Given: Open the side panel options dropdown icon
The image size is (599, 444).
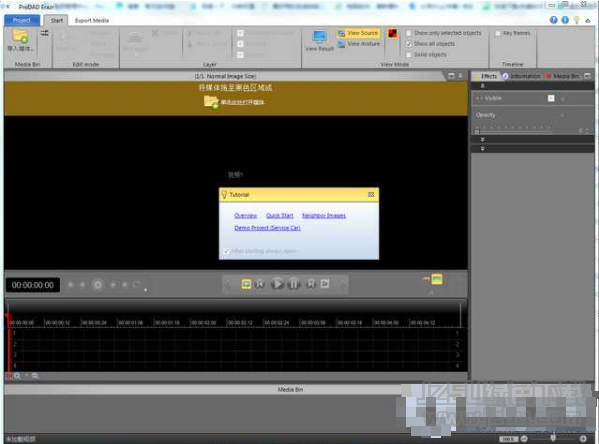Looking at the screenshot, I should point(587,76).
